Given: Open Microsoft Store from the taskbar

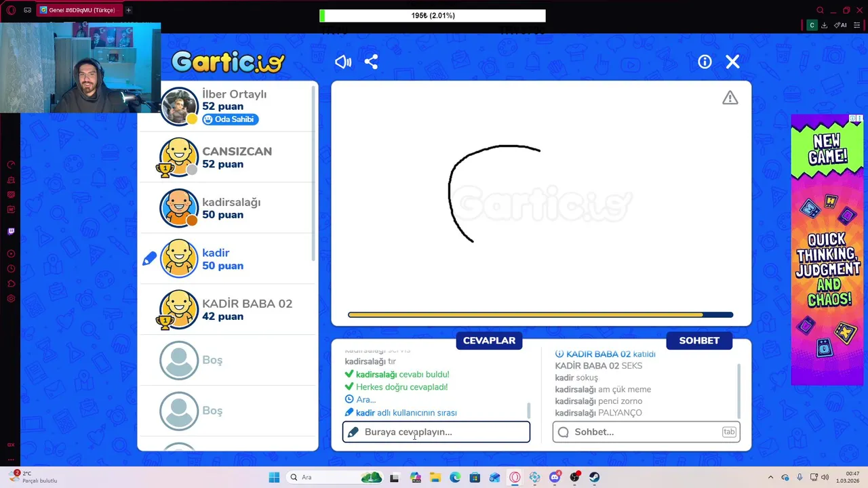Looking at the screenshot, I should [475, 477].
